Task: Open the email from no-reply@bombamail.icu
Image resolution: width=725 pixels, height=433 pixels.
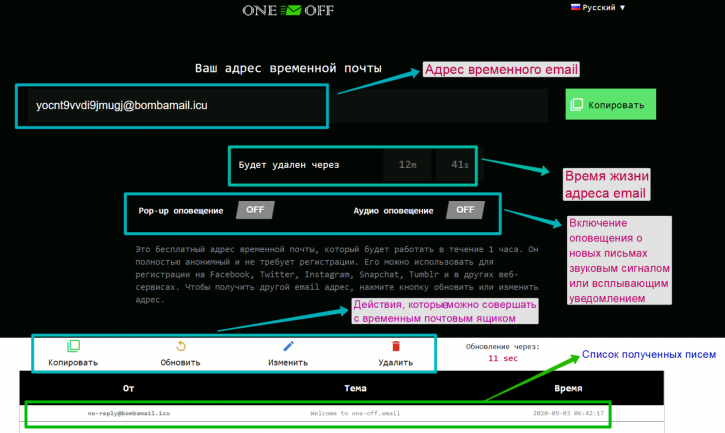Action: click(129, 413)
